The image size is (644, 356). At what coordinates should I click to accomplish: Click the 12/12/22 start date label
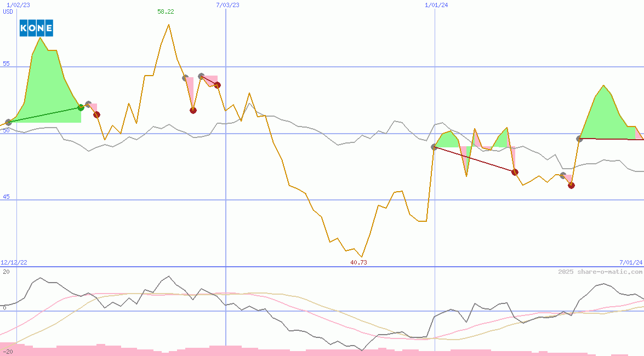click(x=14, y=262)
